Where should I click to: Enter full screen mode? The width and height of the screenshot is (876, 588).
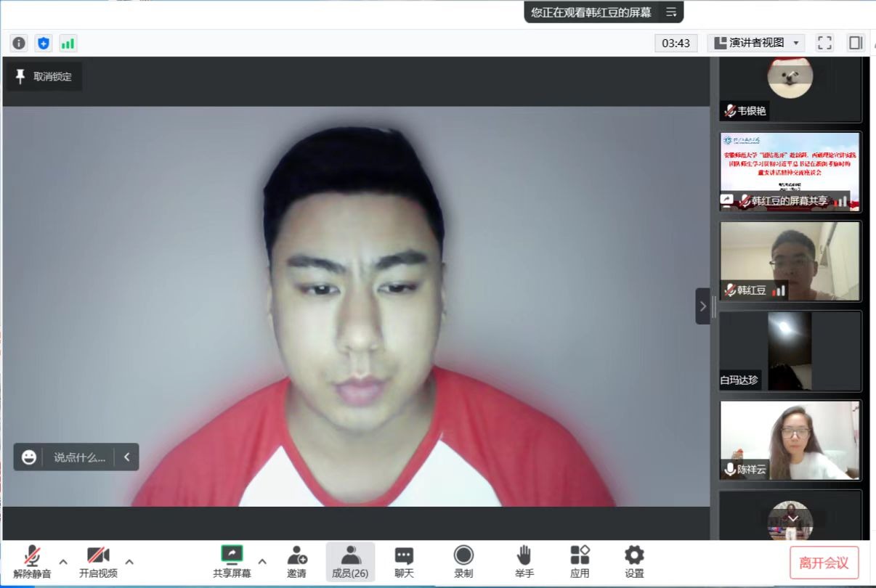(x=824, y=43)
